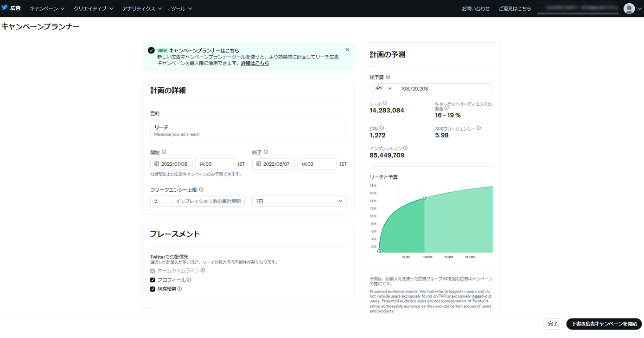This screenshot has width=644, height=338.
Task: Open the キャンペーン menu
Action: pyautogui.click(x=47, y=8)
